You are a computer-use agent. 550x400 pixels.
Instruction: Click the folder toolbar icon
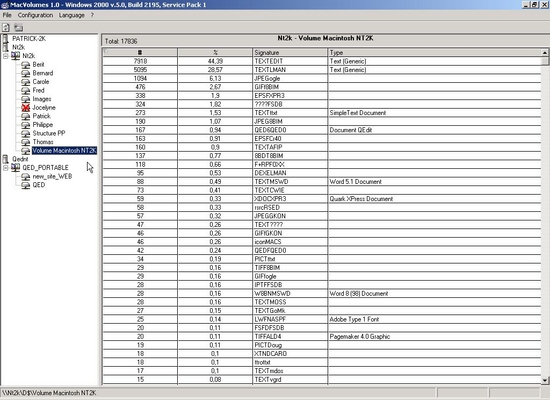click(18, 27)
